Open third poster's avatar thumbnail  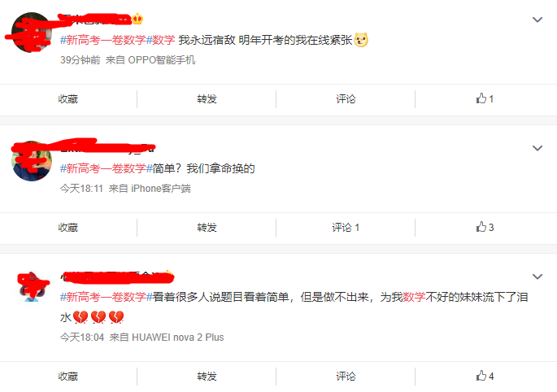(x=32, y=286)
